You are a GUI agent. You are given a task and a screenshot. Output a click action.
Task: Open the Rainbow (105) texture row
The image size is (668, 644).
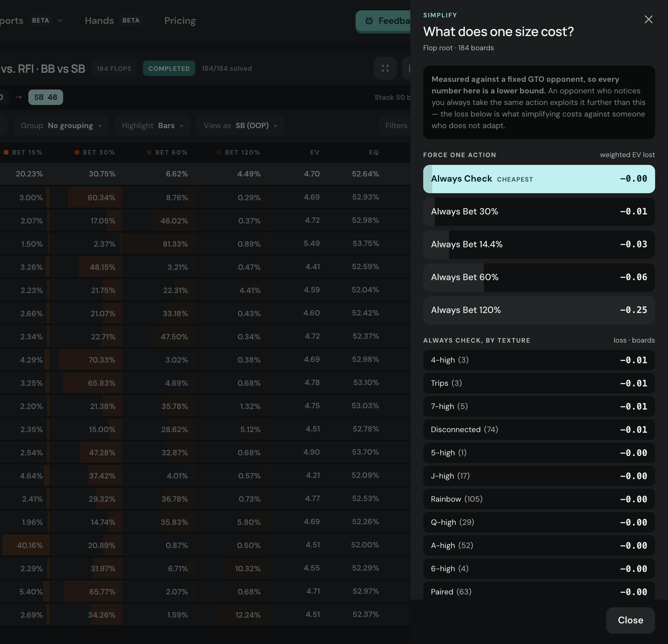[539, 499]
